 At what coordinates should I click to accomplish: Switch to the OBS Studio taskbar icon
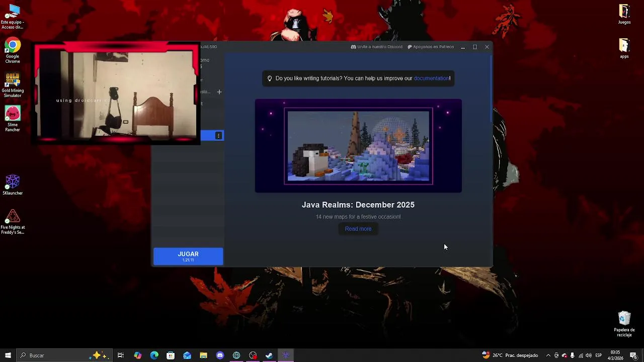pyautogui.click(x=253, y=355)
